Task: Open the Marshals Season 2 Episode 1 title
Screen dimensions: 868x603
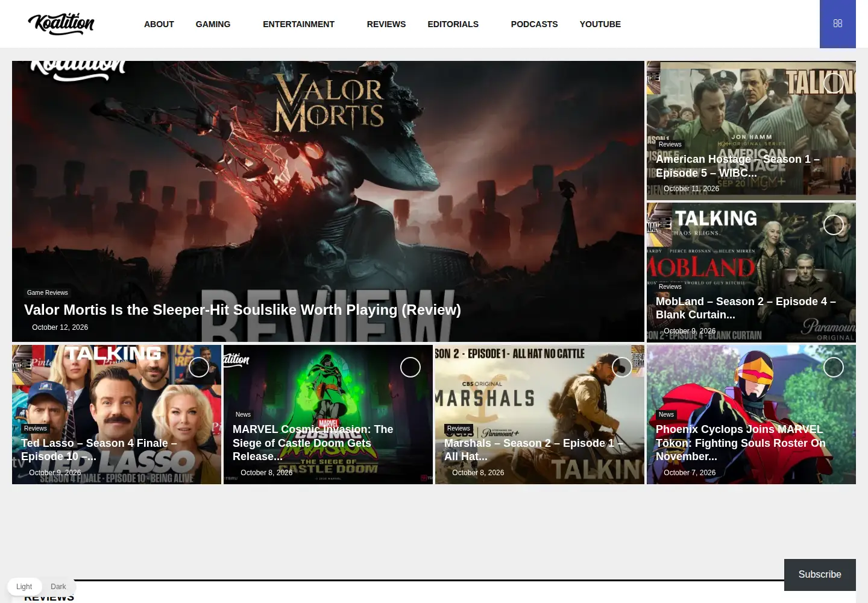Action: [533, 450]
